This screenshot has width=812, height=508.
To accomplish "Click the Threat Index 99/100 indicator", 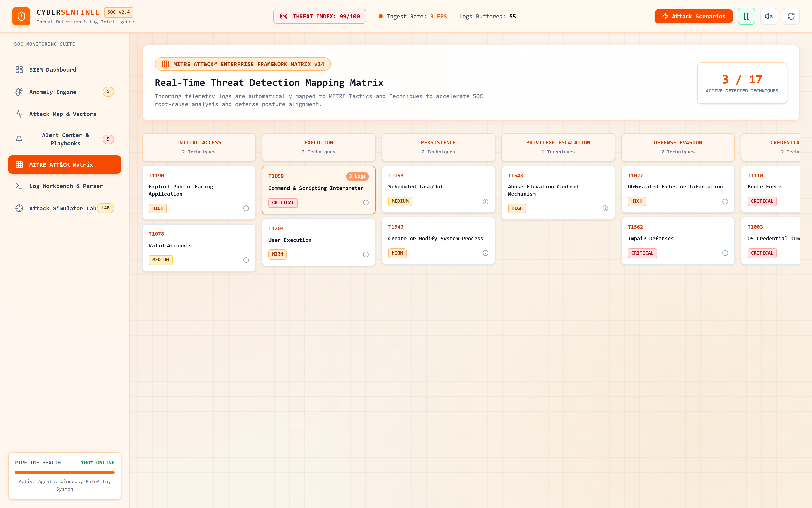I will tap(319, 16).
